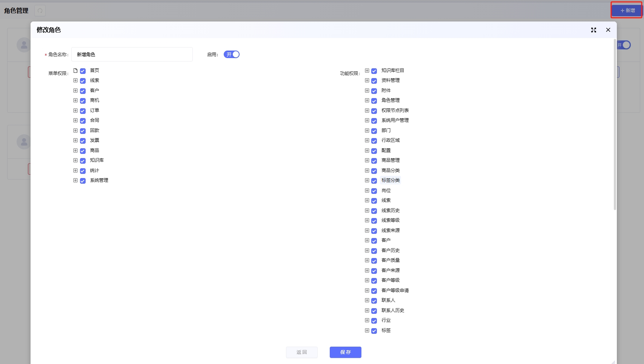Click the resize handle at dialog corner
This screenshot has height=364, width=644.
click(x=613, y=362)
